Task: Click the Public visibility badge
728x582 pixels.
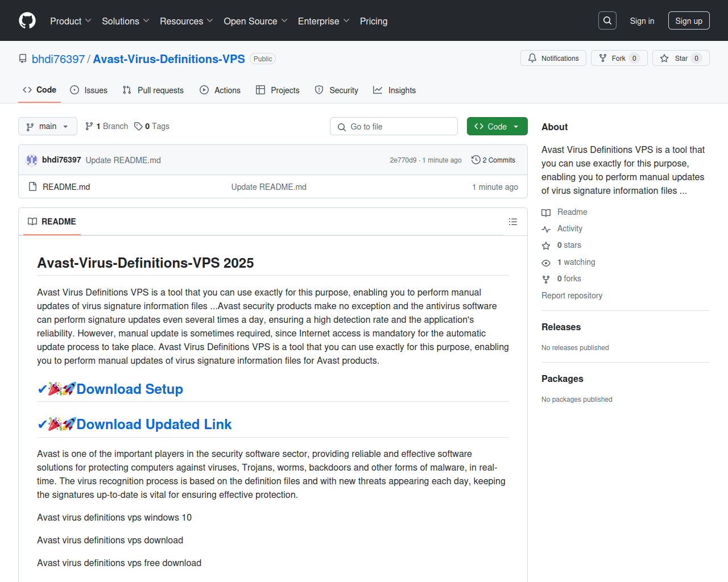Action: point(263,59)
